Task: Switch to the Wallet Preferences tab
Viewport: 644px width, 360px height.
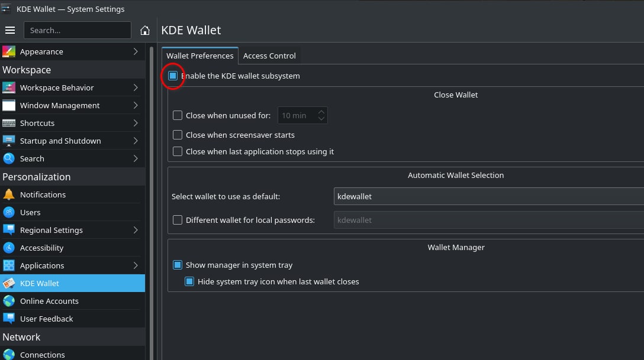Action: coord(200,56)
